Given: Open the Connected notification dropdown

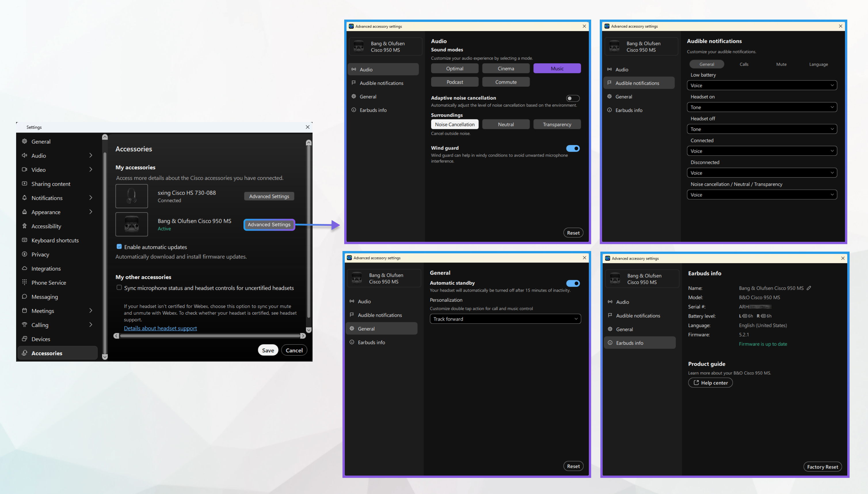Looking at the screenshot, I should click(x=762, y=151).
